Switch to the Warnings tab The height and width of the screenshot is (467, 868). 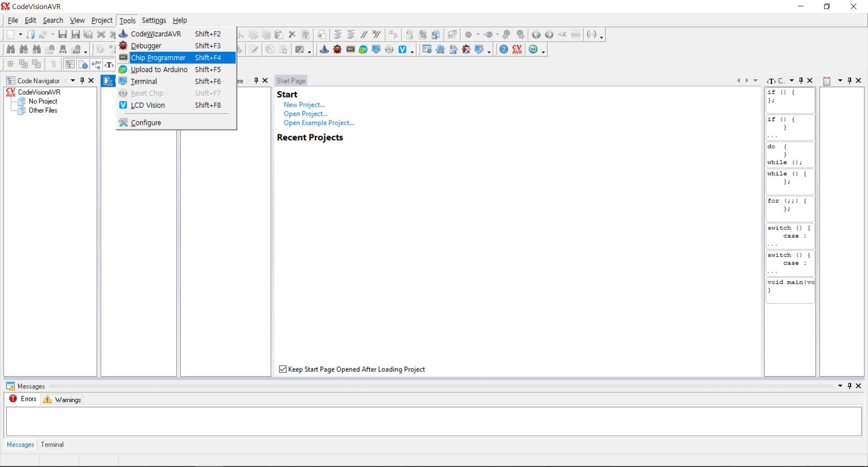pos(62,400)
